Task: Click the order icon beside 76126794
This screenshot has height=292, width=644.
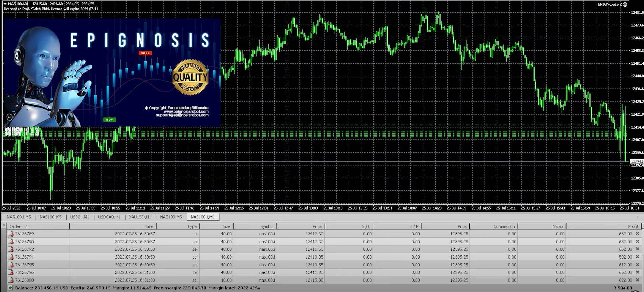Action: click(x=10, y=257)
